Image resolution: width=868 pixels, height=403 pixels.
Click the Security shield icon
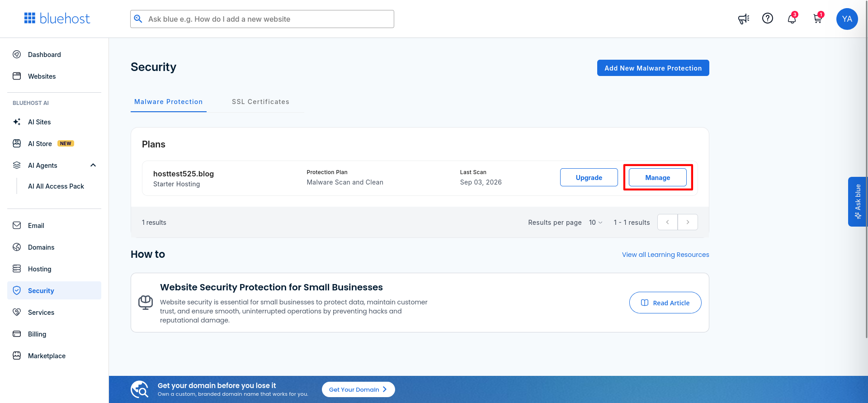coord(17,290)
